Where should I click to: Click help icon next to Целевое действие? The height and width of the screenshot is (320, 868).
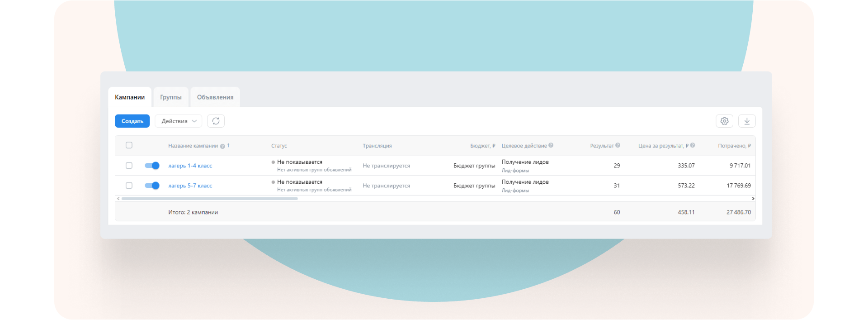pyautogui.click(x=551, y=146)
